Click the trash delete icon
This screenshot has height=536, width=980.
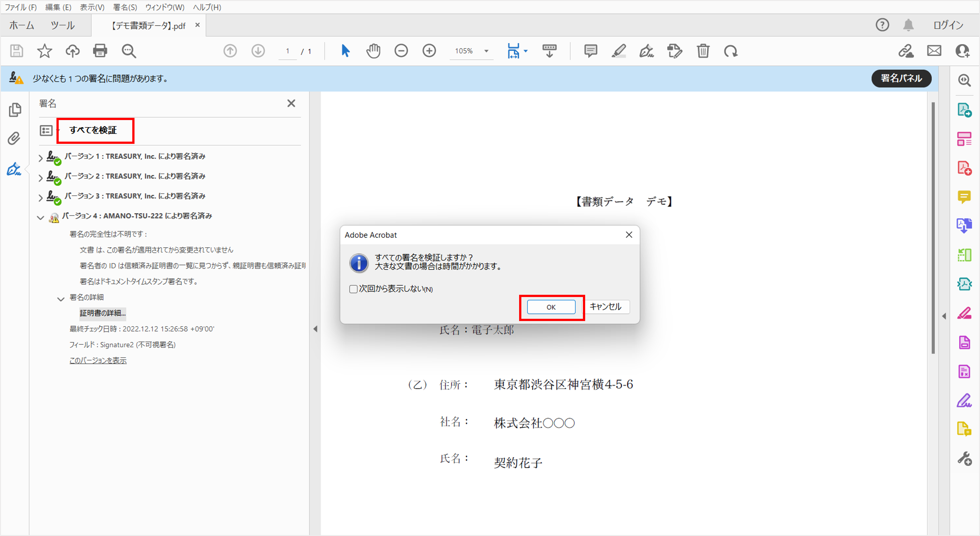(x=703, y=51)
